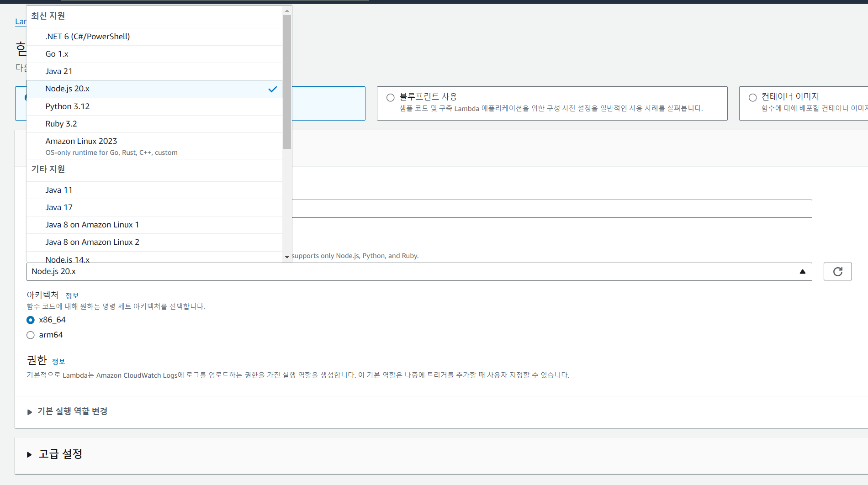This screenshot has width=868, height=485.
Task: Click the 권한 section heading
Action: click(x=37, y=360)
